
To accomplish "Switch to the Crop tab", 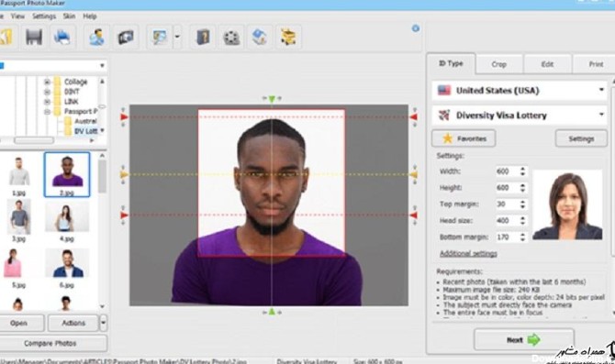I will (x=499, y=64).
